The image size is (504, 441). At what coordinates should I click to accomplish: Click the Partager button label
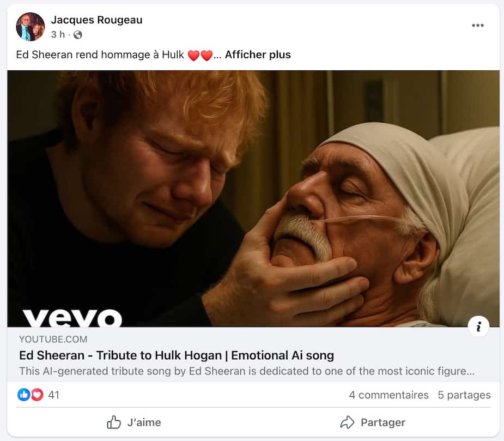click(x=383, y=422)
